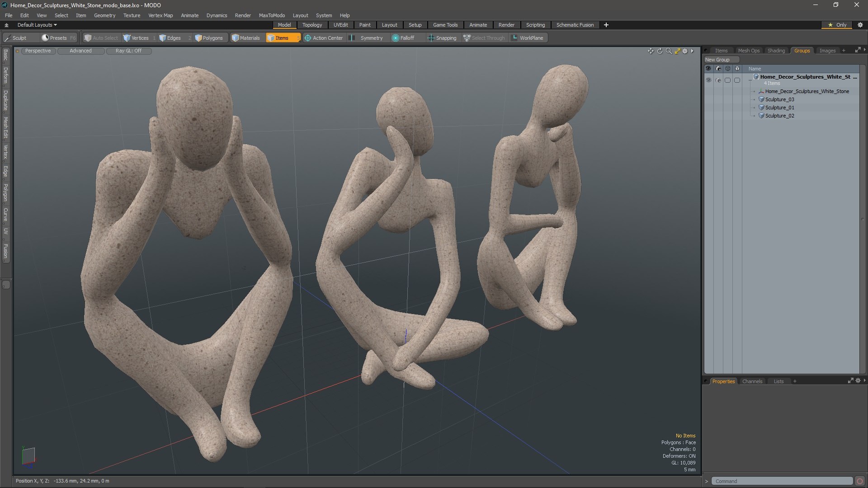Click the Ray GL: Off button

128,51
